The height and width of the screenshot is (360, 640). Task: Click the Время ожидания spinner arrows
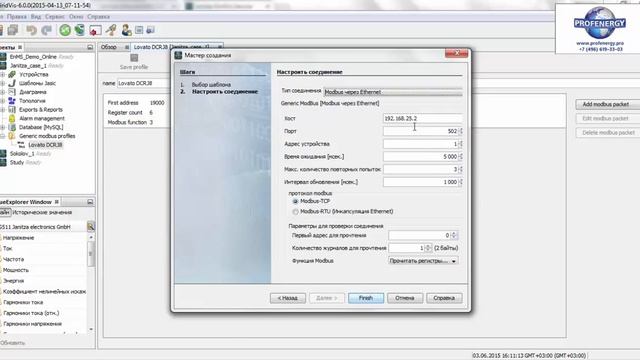pos(461,157)
